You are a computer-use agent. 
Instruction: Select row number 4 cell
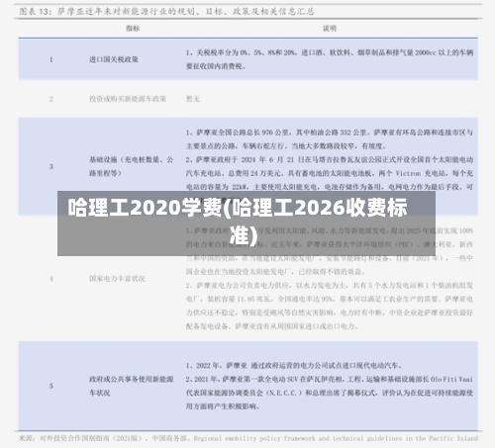pyautogui.click(x=51, y=279)
